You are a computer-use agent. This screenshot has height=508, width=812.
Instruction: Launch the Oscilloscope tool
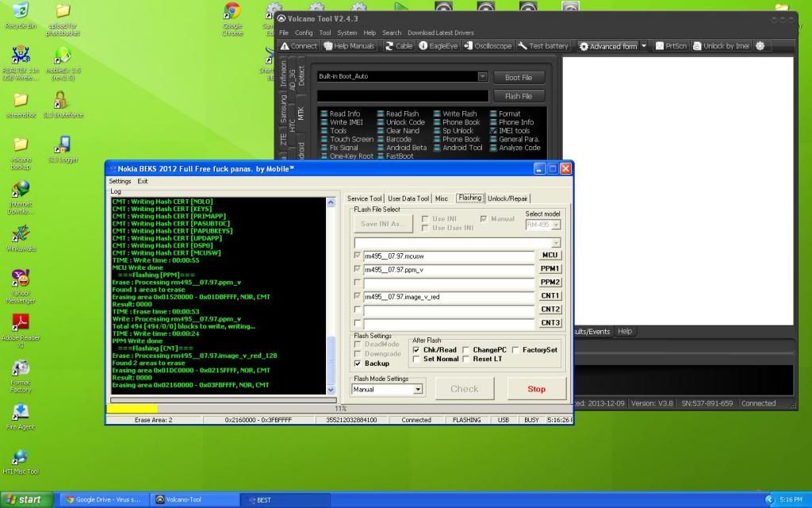click(488, 46)
